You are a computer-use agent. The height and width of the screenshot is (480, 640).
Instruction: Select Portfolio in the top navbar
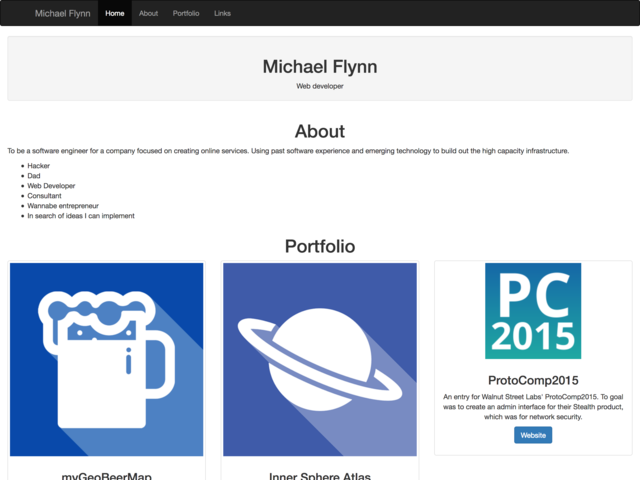[186, 14]
